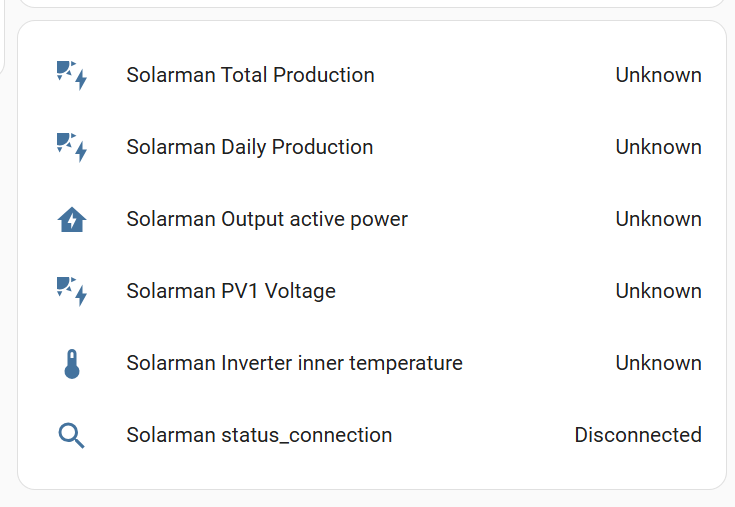Click the Unknown state for Daily Production
This screenshot has height=507, width=735.
tap(658, 147)
